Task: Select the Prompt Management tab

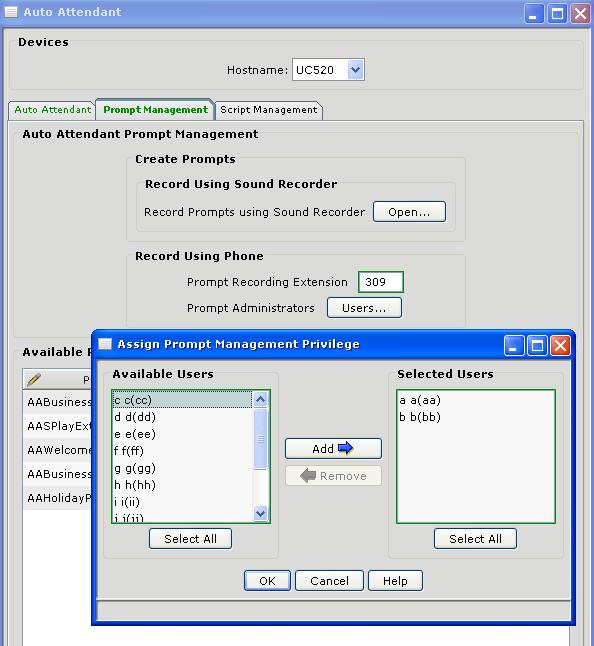Action: click(x=155, y=110)
